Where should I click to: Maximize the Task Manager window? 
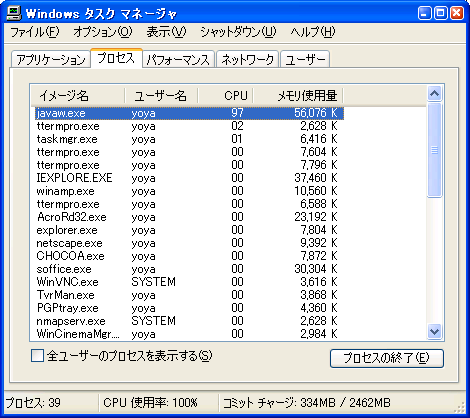(x=441, y=13)
